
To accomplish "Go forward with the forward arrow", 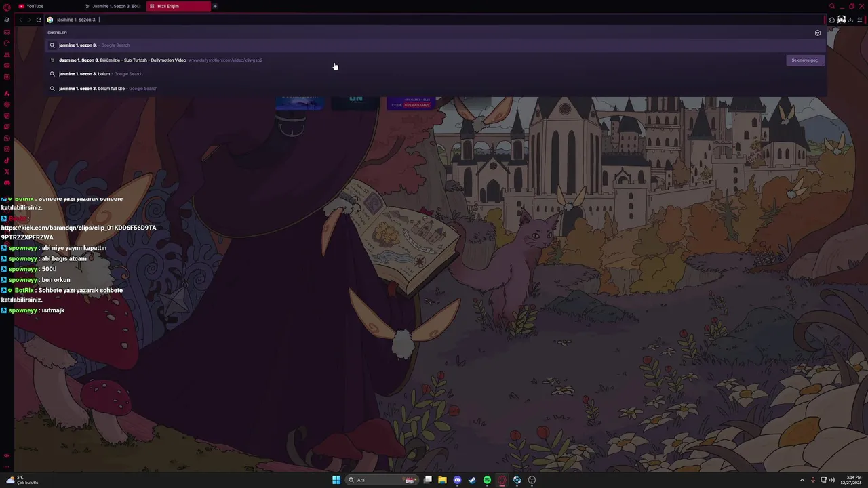I will (29, 20).
